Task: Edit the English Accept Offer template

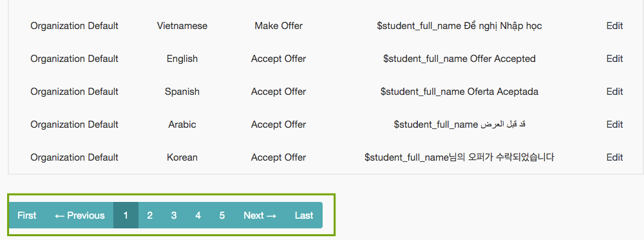Action: click(x=614, y=59)
